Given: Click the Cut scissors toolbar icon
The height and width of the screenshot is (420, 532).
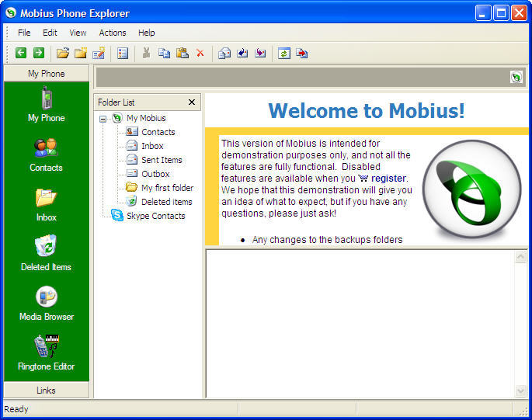Looking at the screenshot, I should coord(146,53).
